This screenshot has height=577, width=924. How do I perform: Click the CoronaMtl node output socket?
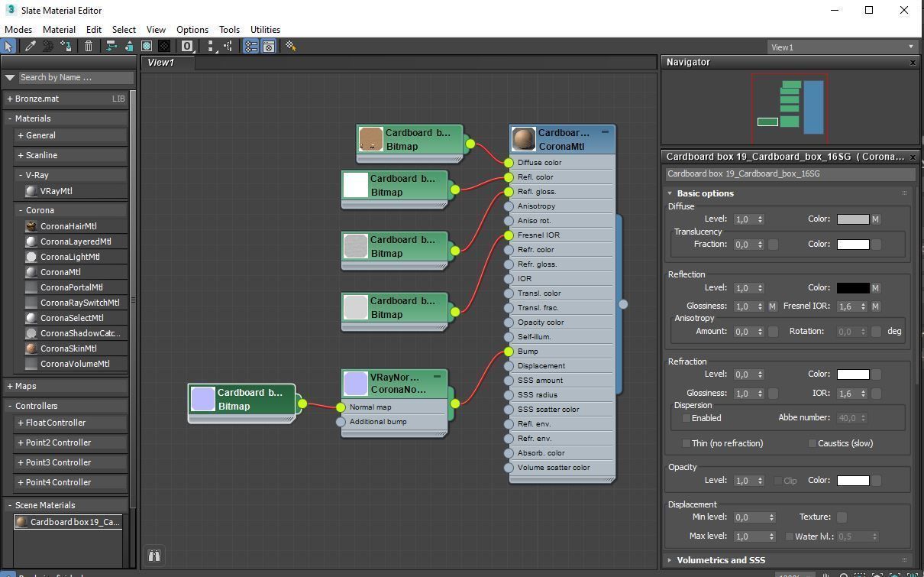click(623, 303)
